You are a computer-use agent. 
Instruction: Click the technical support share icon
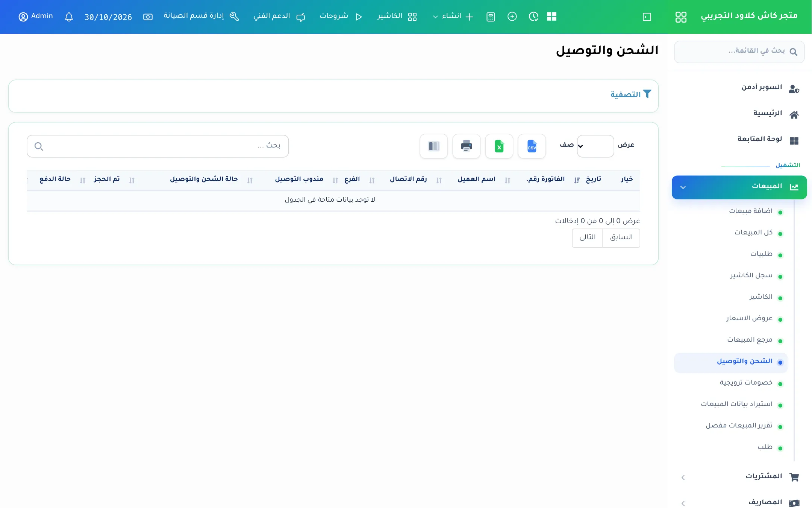(301, 17)
